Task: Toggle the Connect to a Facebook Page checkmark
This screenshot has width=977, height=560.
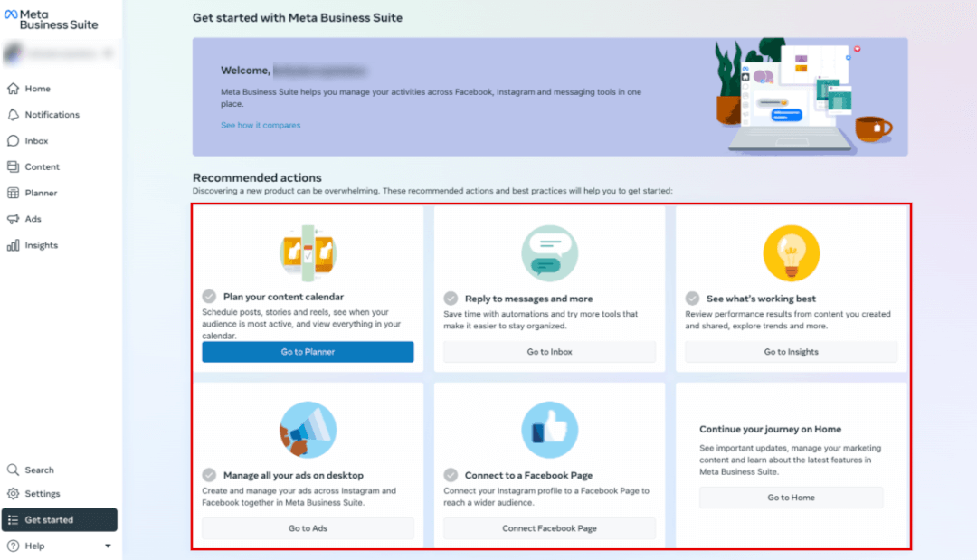Action: tap(451, 475)
